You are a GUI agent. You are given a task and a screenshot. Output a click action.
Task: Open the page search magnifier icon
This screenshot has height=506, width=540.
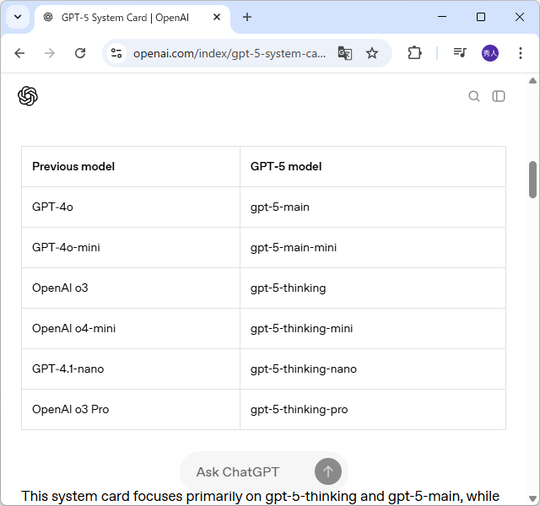tap(474, 96)
